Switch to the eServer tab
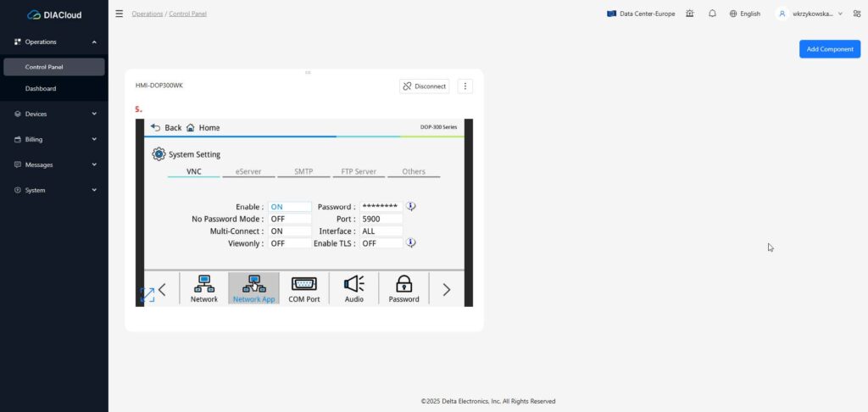The height and width of the screenshot is (412, 868). click(x=248, y=171)
